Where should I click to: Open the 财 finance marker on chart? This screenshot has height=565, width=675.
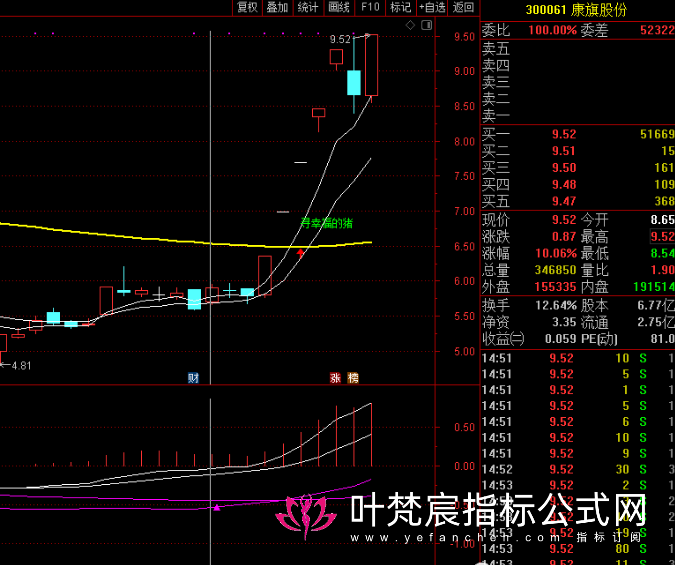(193, 378)
